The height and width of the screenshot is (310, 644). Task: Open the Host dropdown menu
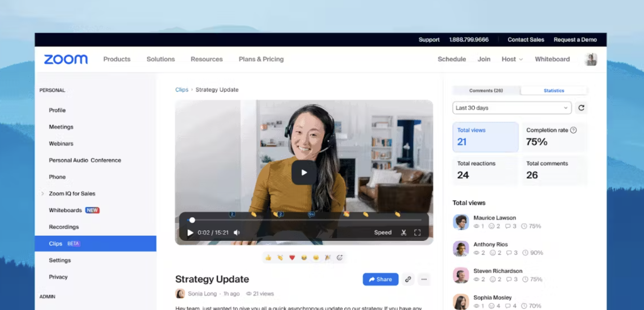pos(512,59)
